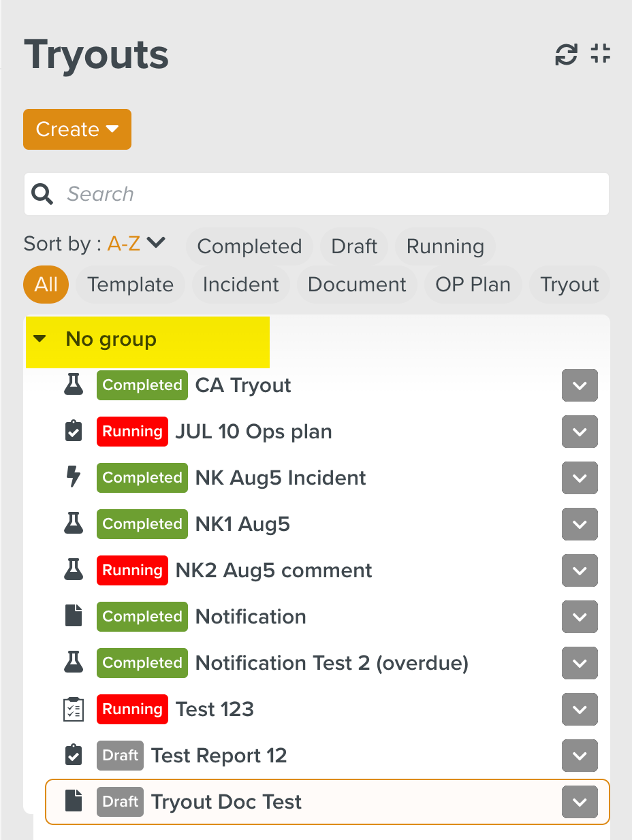Viewport: 632px width, 840px height.
Task: Toggle the Running status filter chip
Action: tap(445, 246)
